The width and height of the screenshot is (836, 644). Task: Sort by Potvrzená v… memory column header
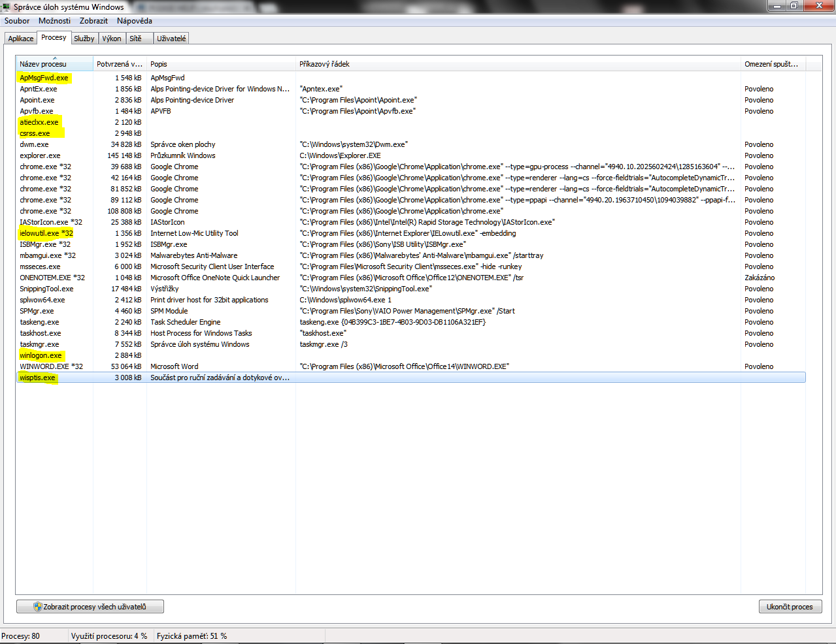120,64
